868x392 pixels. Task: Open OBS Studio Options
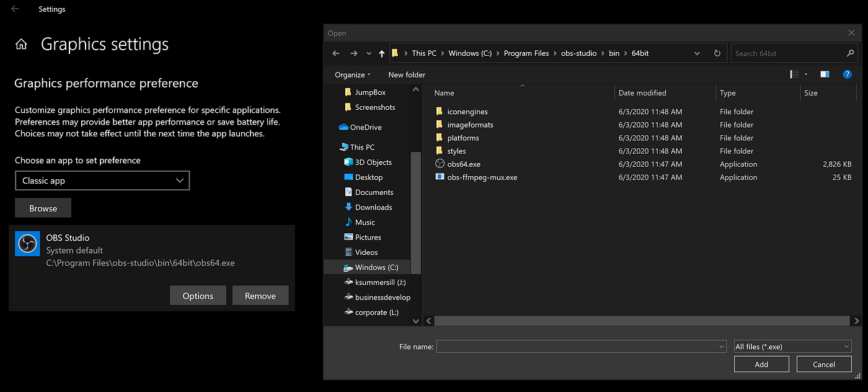coord(198,296)
